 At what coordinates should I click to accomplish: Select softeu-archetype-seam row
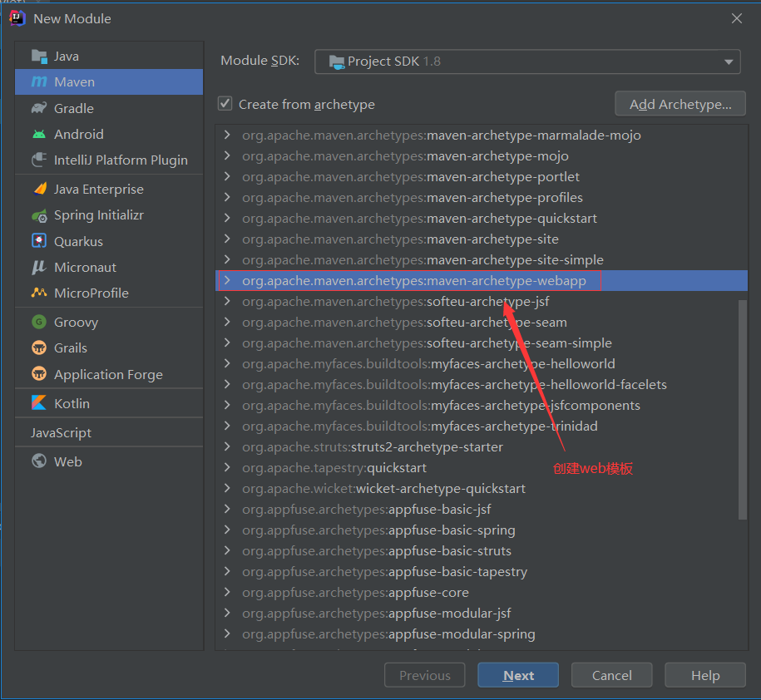(481, 322)
